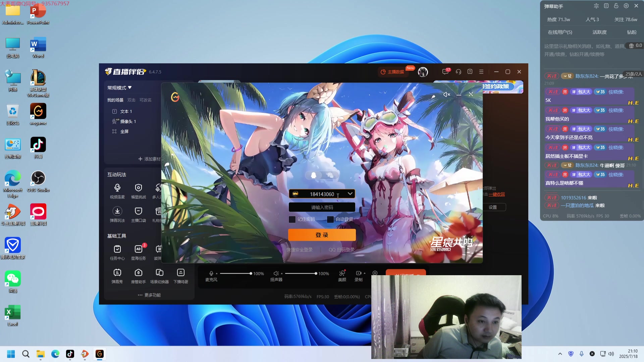Click 快捷安全登录 link
The image size is (644, 362).
tap(299, 250)
